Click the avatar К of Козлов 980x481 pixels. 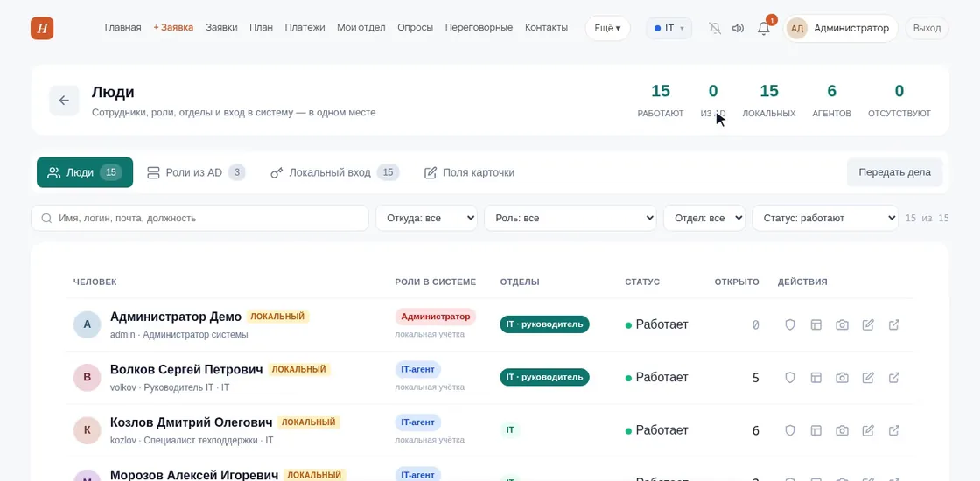pyautogui.click(x=87, y=430)
